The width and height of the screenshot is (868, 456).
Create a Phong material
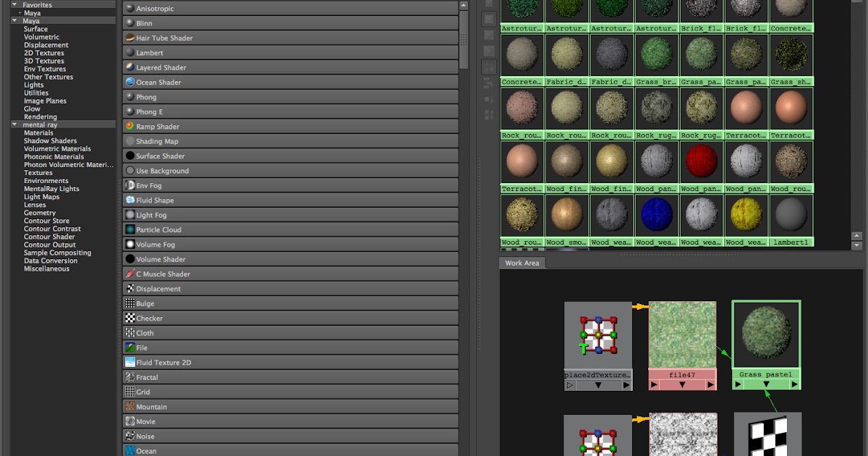pos(290,97)
